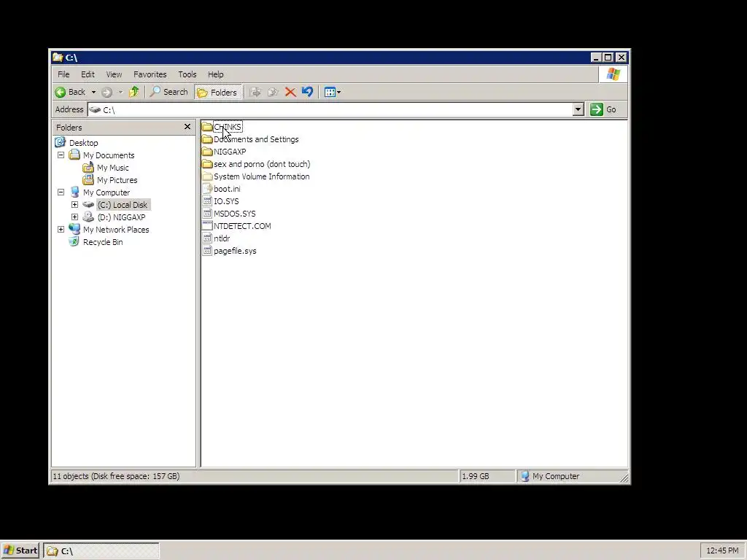Open the Tools menu
Image resolution: width=747 pixels, height=560 pixels.
pos(187,74)
